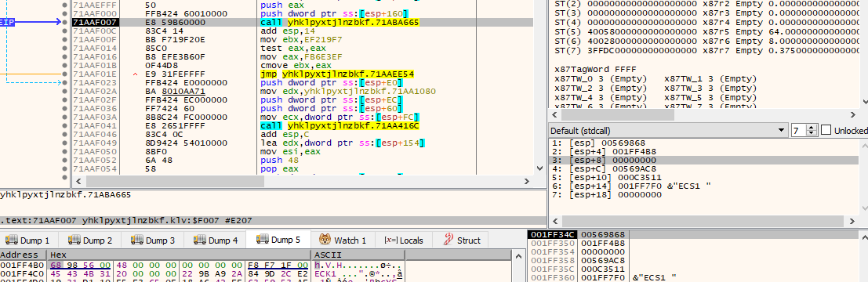This screenshot has width=868, height=282.
Task: Toggle breakpoint dot at address 71AAF00C
Action: point(65,31)
